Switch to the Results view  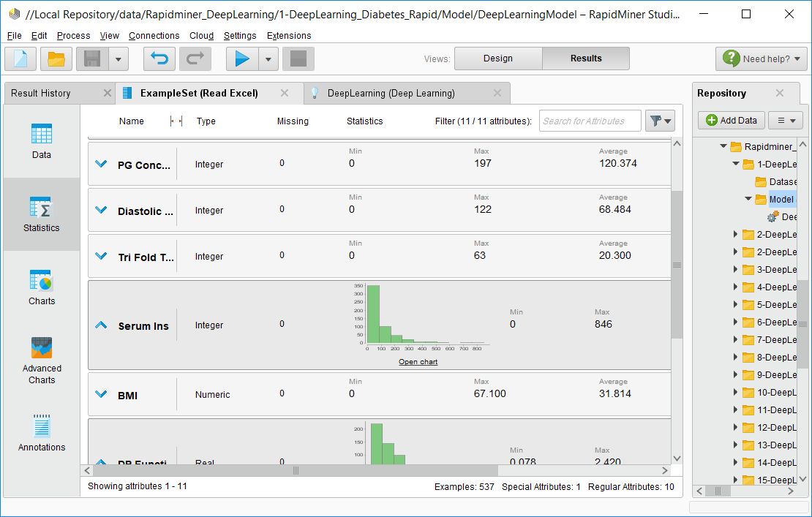(x=586, y=59)
